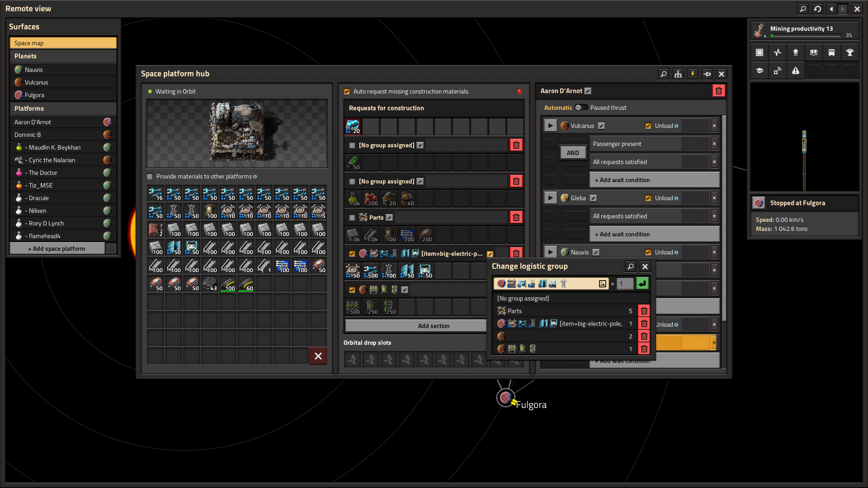The height and width of the screenshot is (488, 868).
Task: Go to Gleba stop with its play button
Action: [550, 198]
